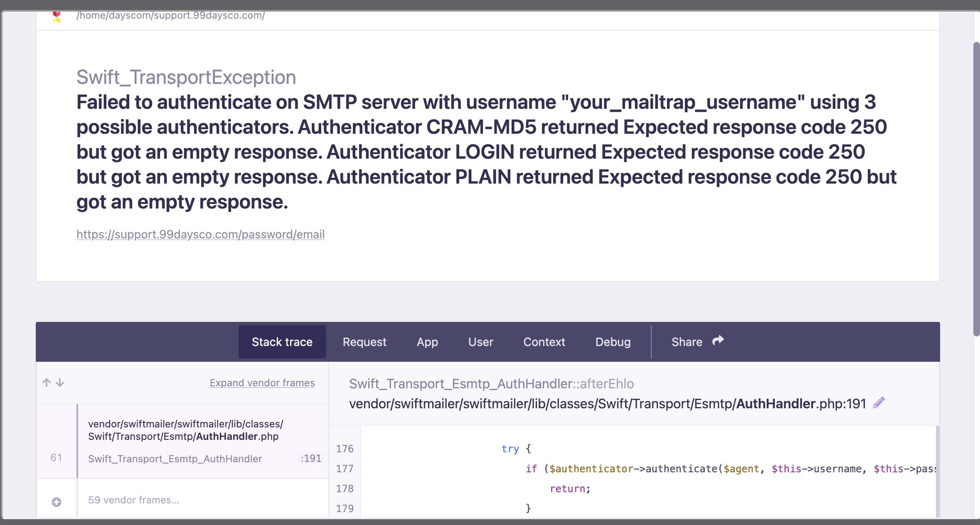This screenshot has height=525, width=980.
Task: Click code line number 179
Action: [345, 508]
